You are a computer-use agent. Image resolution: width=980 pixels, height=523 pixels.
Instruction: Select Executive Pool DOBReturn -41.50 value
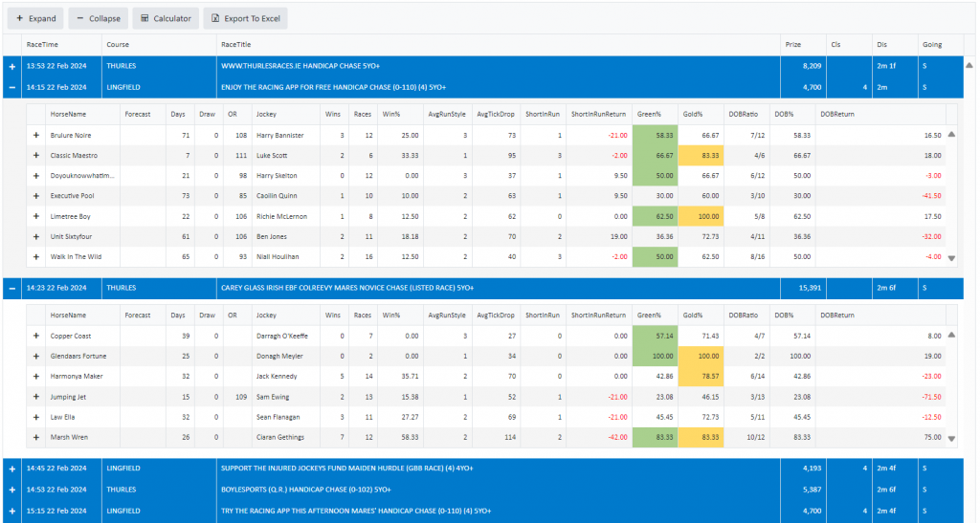click(x=931, y=196)
